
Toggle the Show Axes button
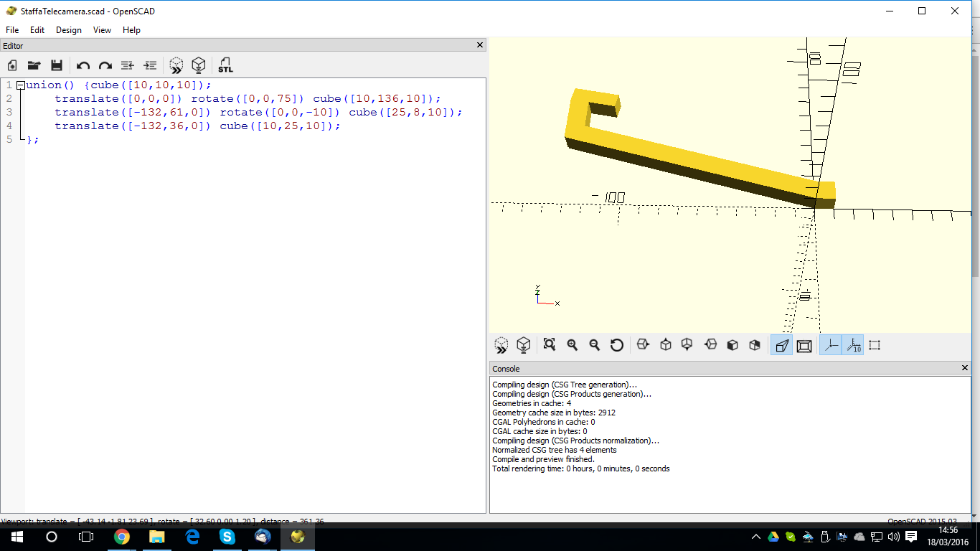(x=830, y=345)
